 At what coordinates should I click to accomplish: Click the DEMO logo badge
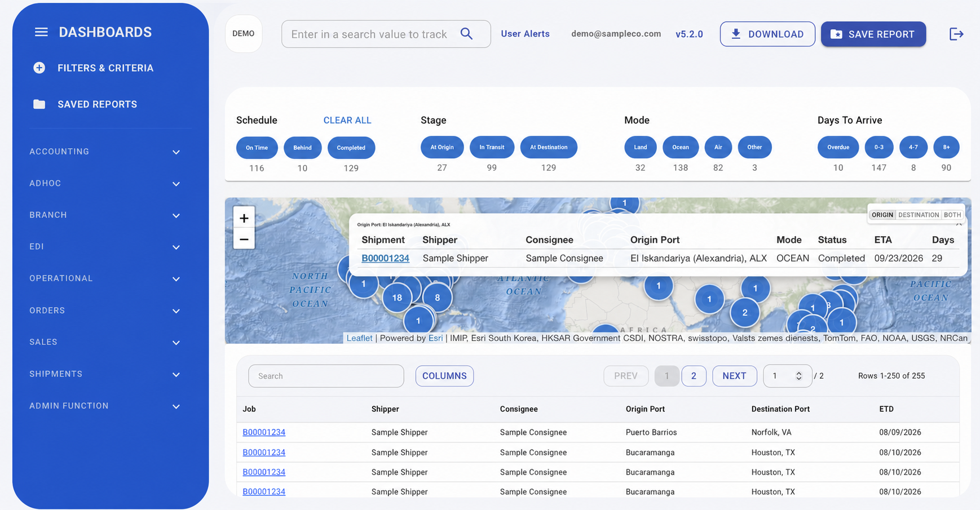click(244, 34)
